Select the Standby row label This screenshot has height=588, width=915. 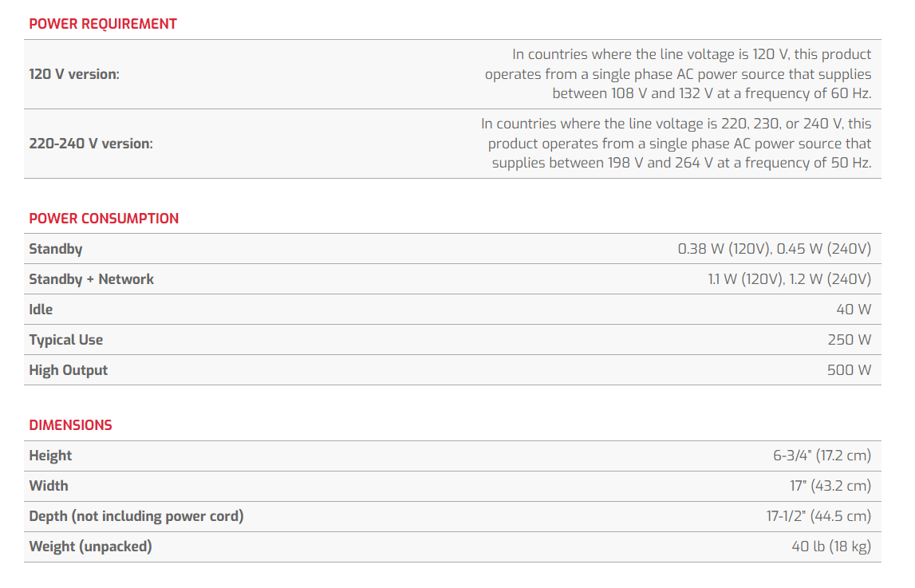click(x=56, y=249)
